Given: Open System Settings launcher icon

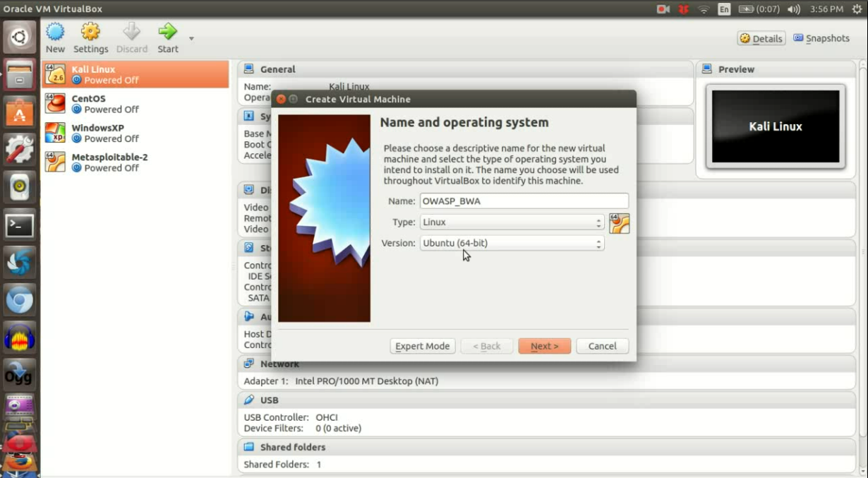Looking at the screenshot, I should coord(19,150).
